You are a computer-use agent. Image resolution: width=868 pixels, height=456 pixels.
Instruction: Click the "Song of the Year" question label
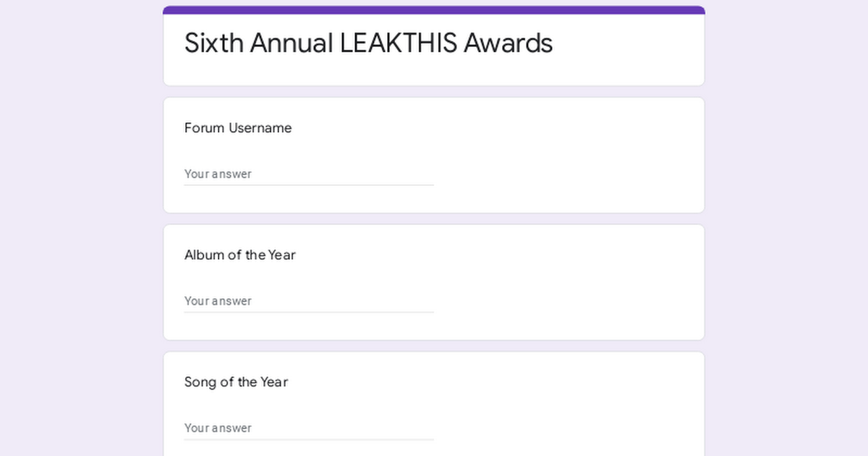pyautogui.click(x=236, y=382)
